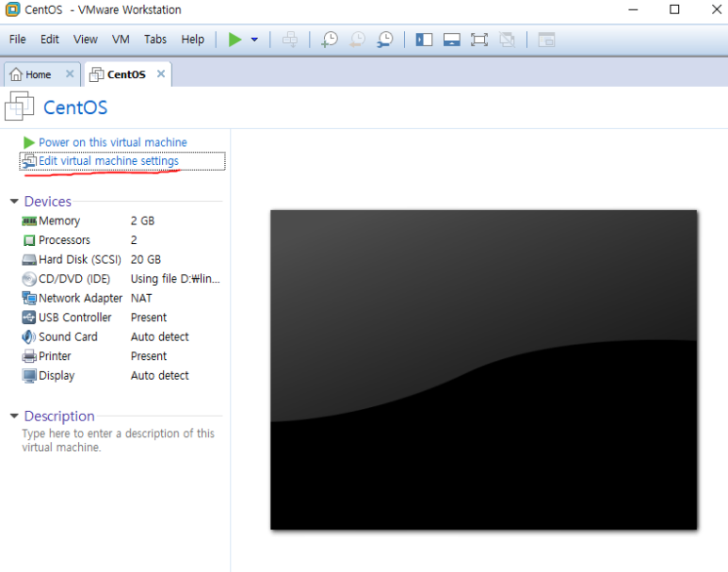This screenshot has width=728, height=572.
Task: Open the VM menu
Action: (121, 40)
